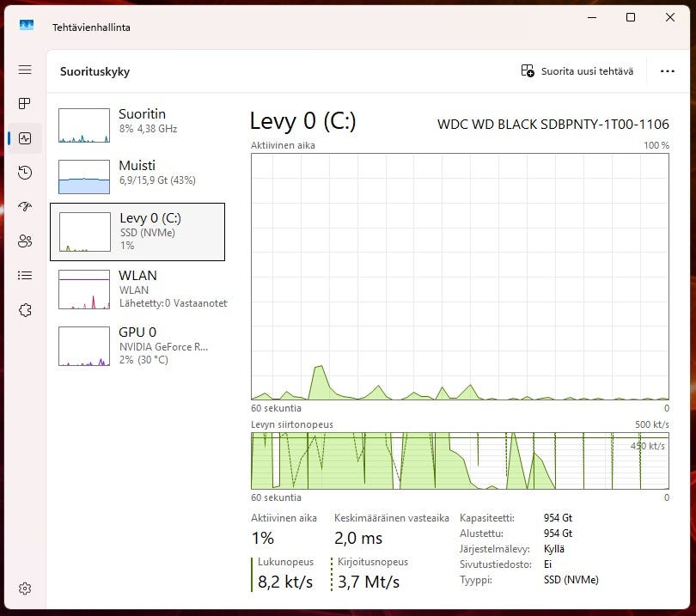Open the hamburger navigation menu

coord(25,70)
